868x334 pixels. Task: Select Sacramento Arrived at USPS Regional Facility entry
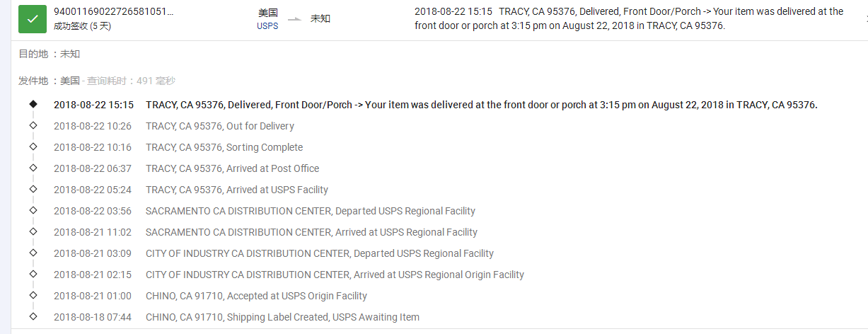[265, 232]
